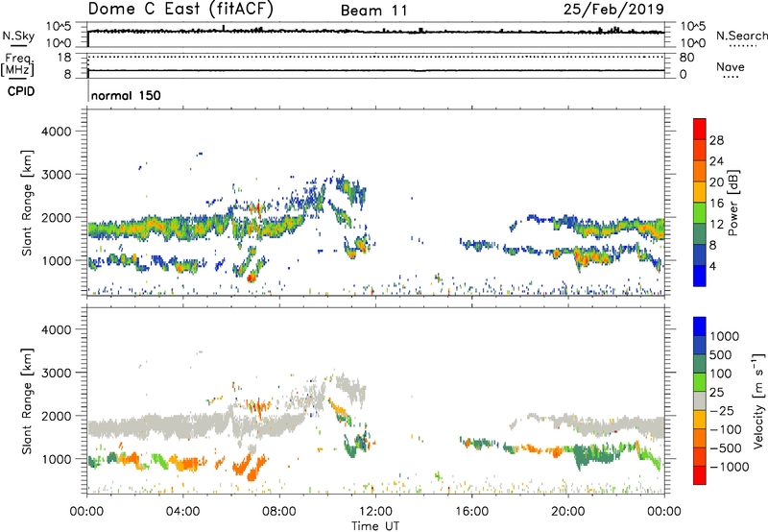
Task: Select the "4" label on the power color bar
Action: coord(712,266)
